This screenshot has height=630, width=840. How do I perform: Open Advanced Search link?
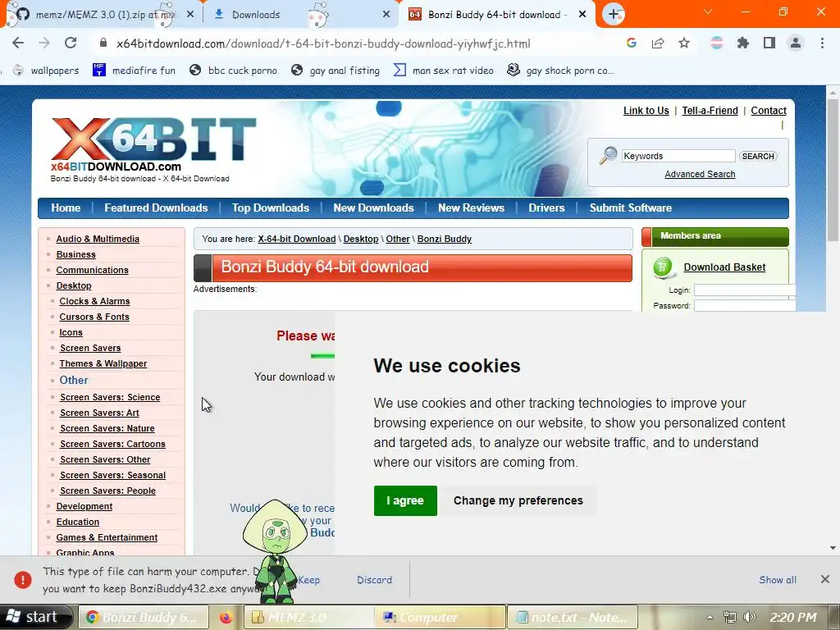click(700, 174)
